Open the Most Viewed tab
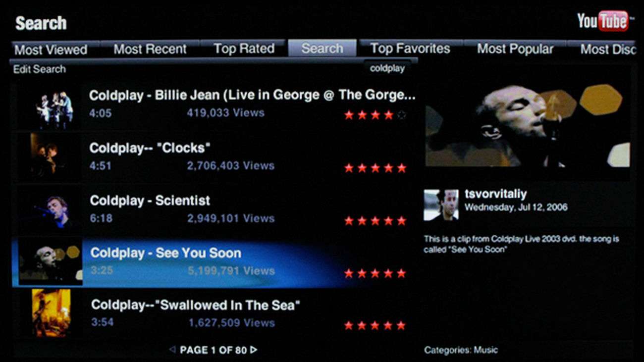 point(51,50)
